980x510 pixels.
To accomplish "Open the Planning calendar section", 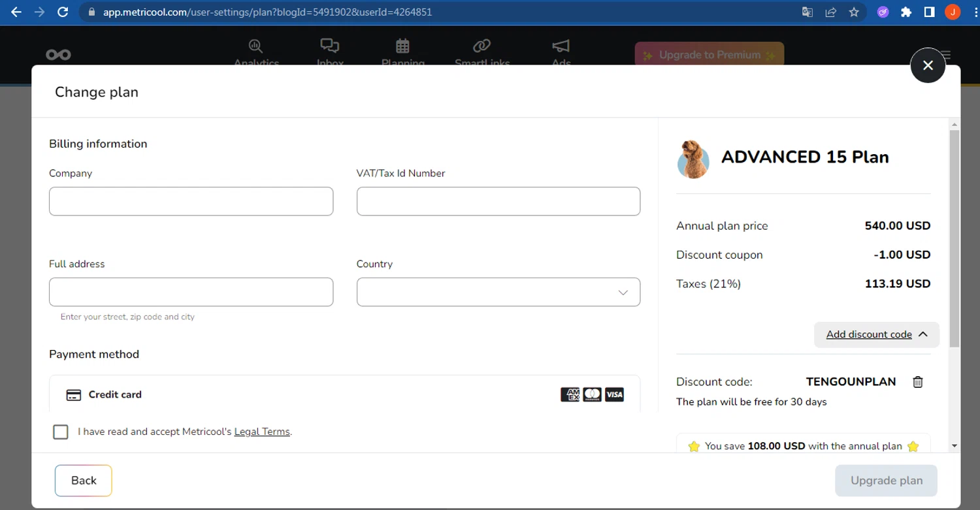I will 402,52.
